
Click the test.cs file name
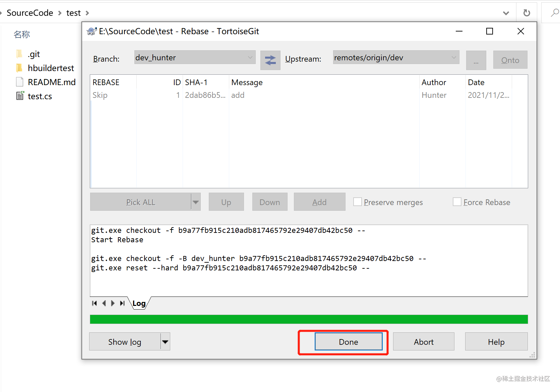click(40, 96)
